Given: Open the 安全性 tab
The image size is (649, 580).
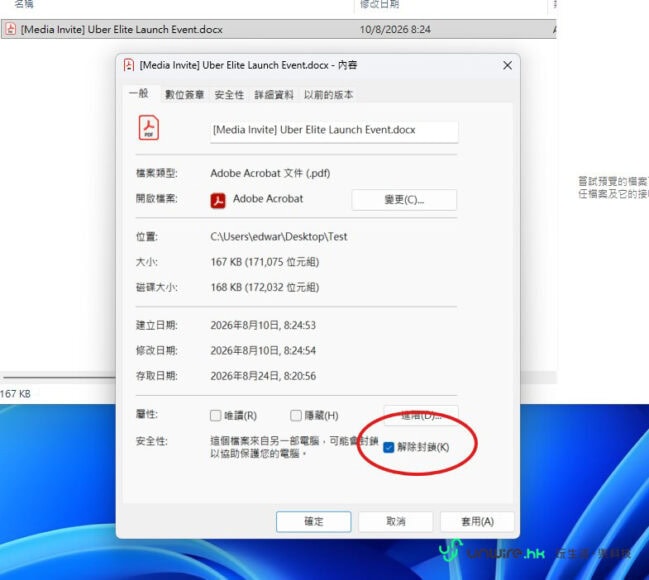Looking at the screenshot, I should click(229, 95).
